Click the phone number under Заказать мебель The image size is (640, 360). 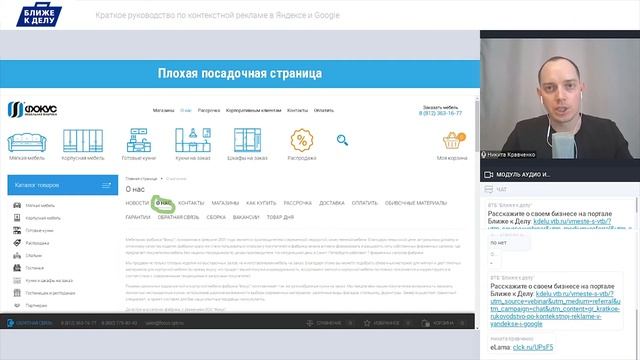pyautogui.click(x=440, y=113)
